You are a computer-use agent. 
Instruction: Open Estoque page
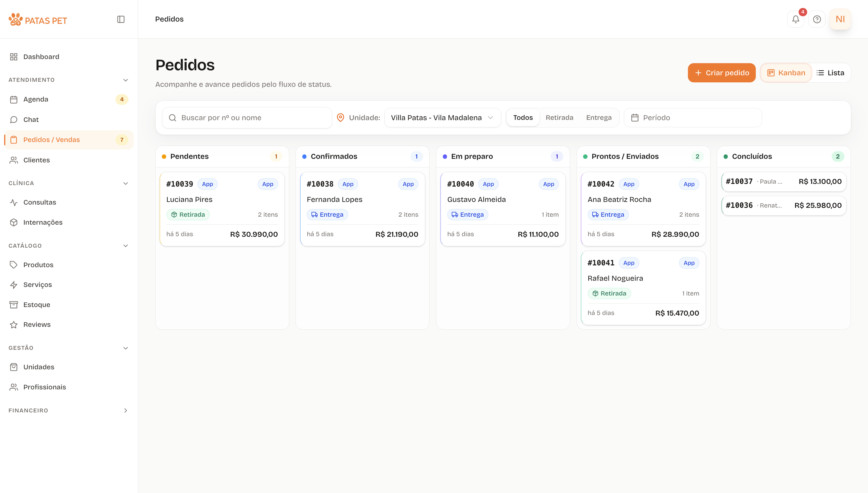pos(69,305)
